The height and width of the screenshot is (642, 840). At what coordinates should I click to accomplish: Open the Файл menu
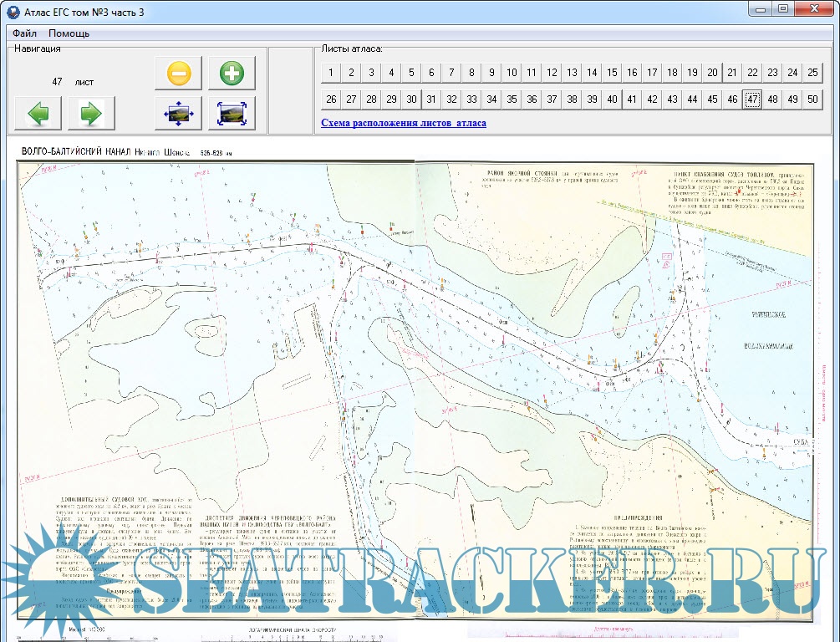(x=24, y=33)
